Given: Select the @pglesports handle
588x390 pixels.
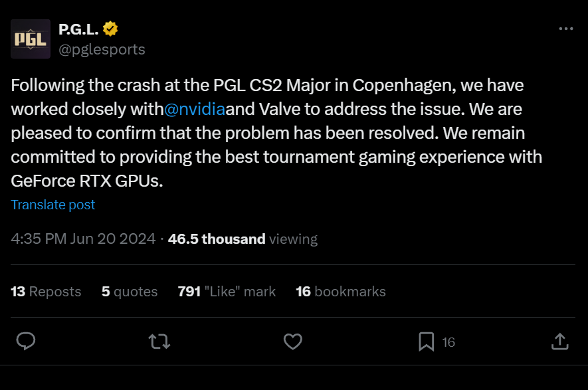Looking at the screenshot, I should [x=102, y=49].
